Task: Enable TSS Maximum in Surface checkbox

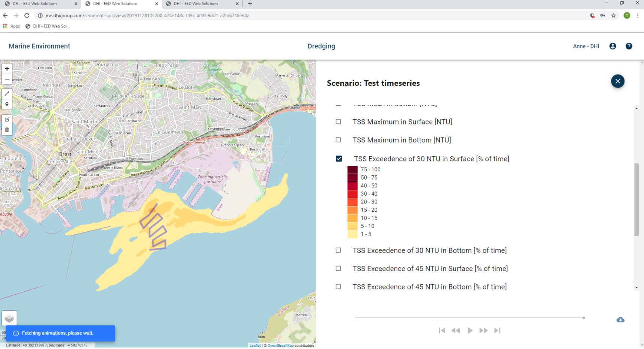Action: tap(339, 122)
